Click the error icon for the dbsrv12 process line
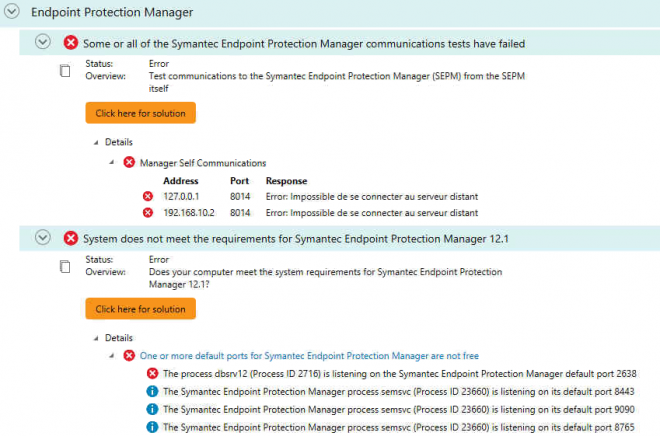Viewport: 660px width, 436px height. pos(152,373)
